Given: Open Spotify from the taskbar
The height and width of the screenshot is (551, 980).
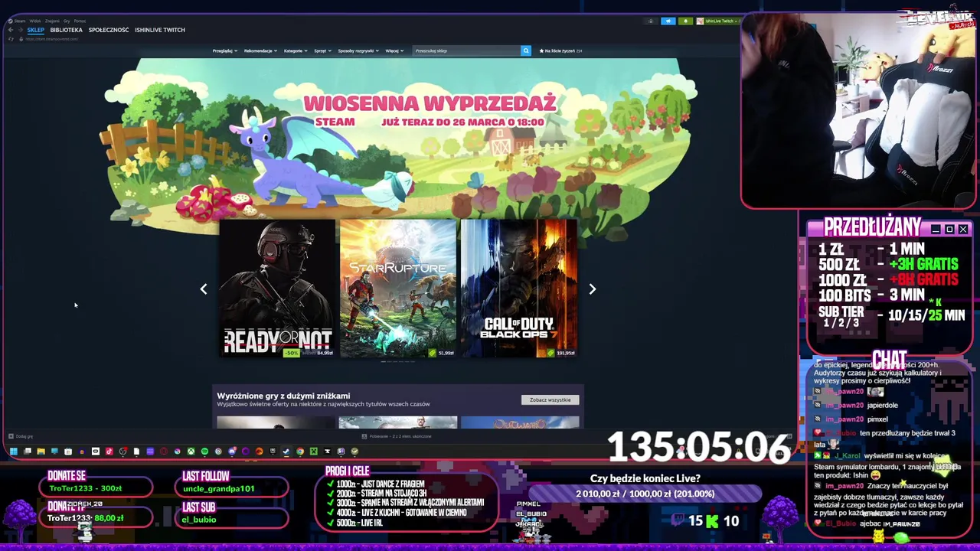Looking at the screenshot, I should coord(204,452).
